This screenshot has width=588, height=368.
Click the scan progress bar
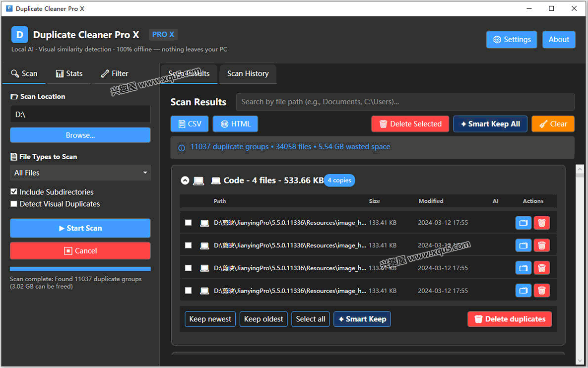pyautogui.click(x=80, y=269)
